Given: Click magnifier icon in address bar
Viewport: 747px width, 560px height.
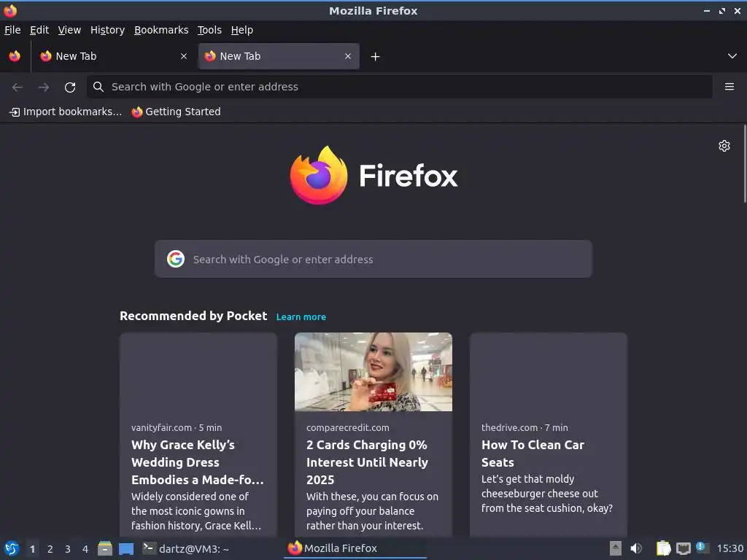Looking at the screenshot, I should (x=98, y=87).
